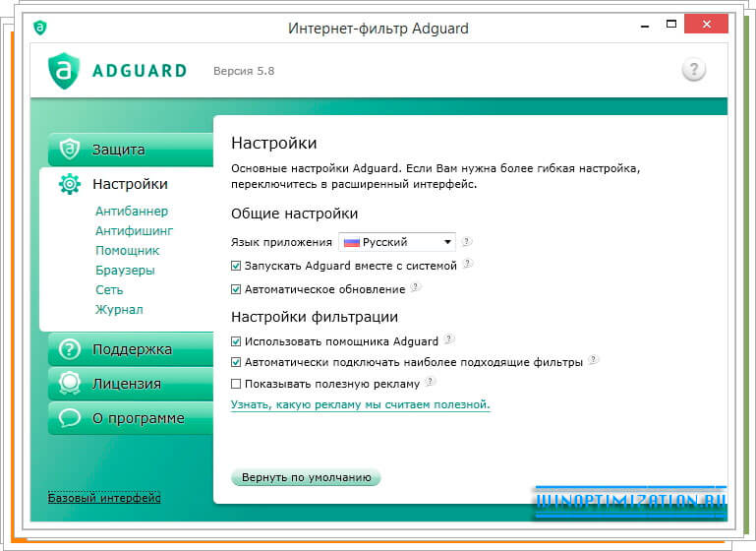Open Антибаннер settings

tap(132, 211)
